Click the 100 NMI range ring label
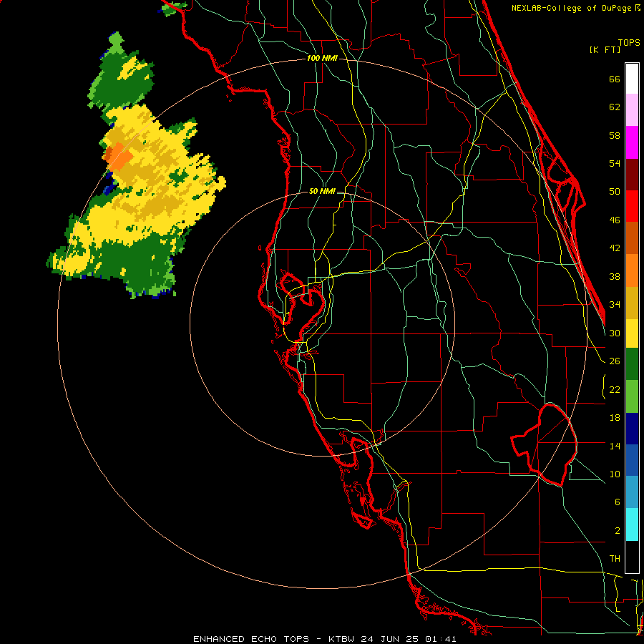 point(322,59)
